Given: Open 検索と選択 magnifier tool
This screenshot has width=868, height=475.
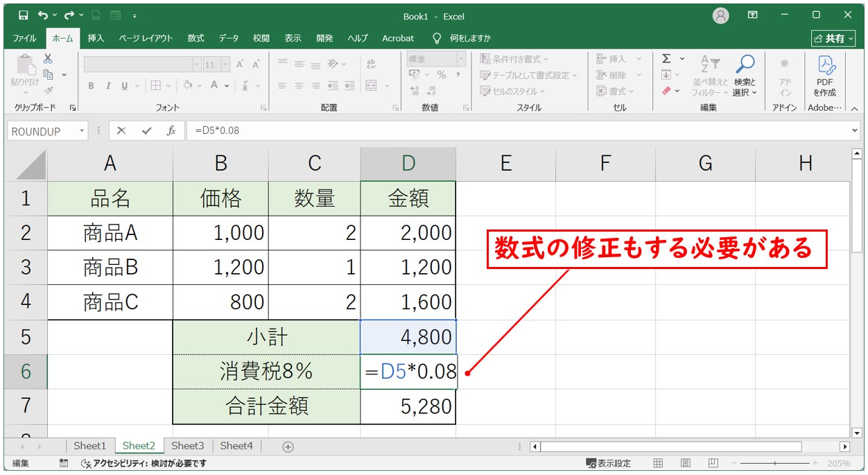Looking at the screenshot, I should (x=745, y=75).
